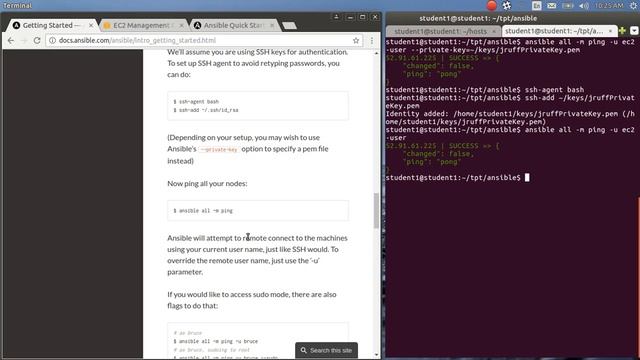Select the terminal tab ending in ~/hosts
The height and width of the screenshot is (360, 640).
point(440,31)
